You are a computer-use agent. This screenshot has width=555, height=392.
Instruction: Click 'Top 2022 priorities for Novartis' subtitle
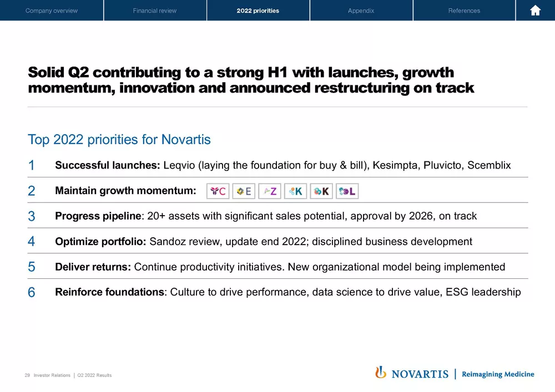[x=119, y=140]
